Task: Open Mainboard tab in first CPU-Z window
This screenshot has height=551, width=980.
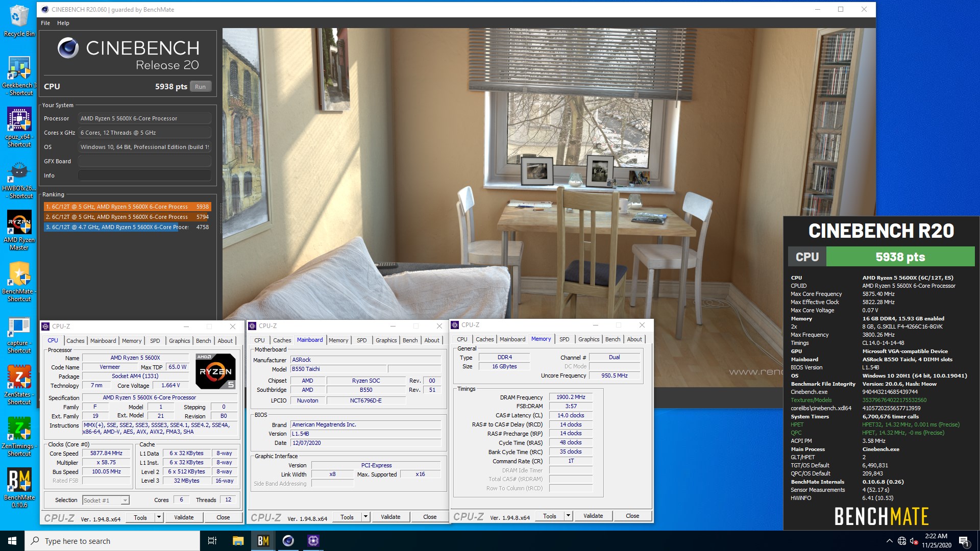Action: pos(103,341)
